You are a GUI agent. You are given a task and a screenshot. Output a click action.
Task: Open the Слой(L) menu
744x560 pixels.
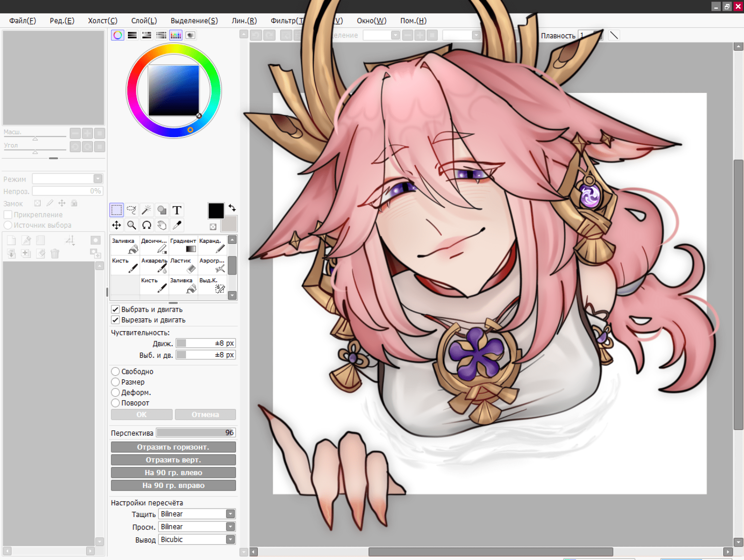[x=144, y=21]
